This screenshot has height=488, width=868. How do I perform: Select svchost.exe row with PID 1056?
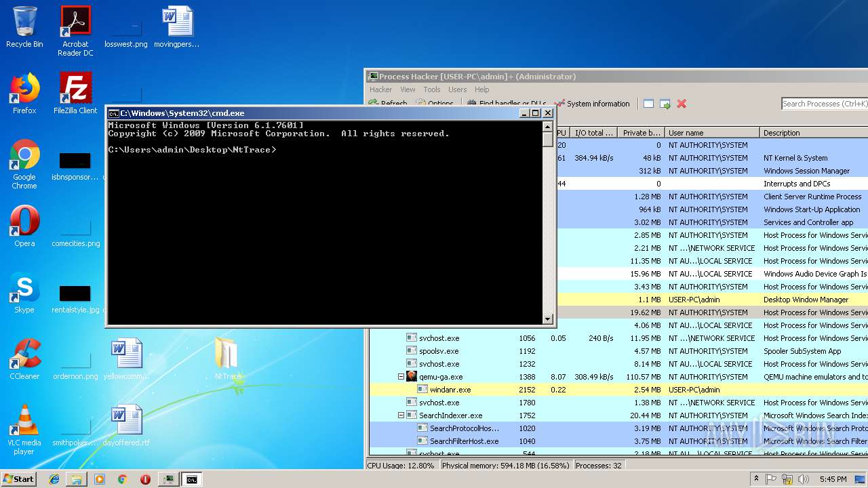[618, 338]
